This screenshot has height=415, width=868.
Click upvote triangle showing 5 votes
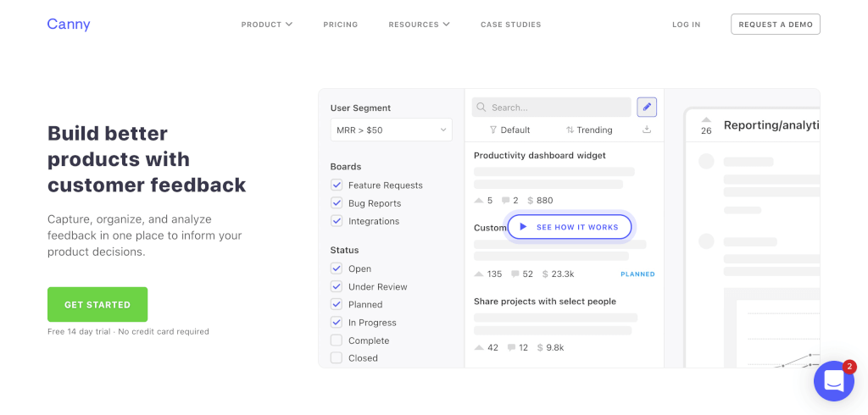point(480,201)
